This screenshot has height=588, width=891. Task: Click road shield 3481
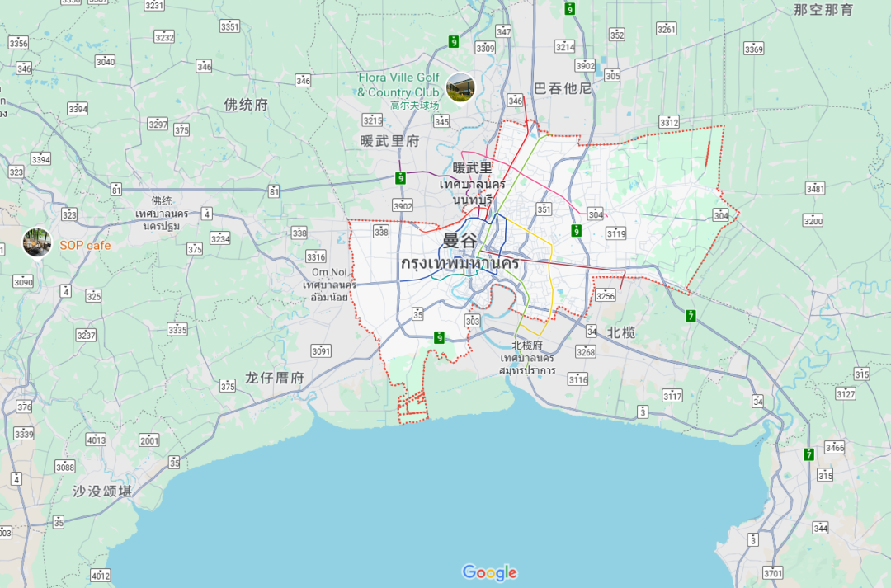(815, 189)
